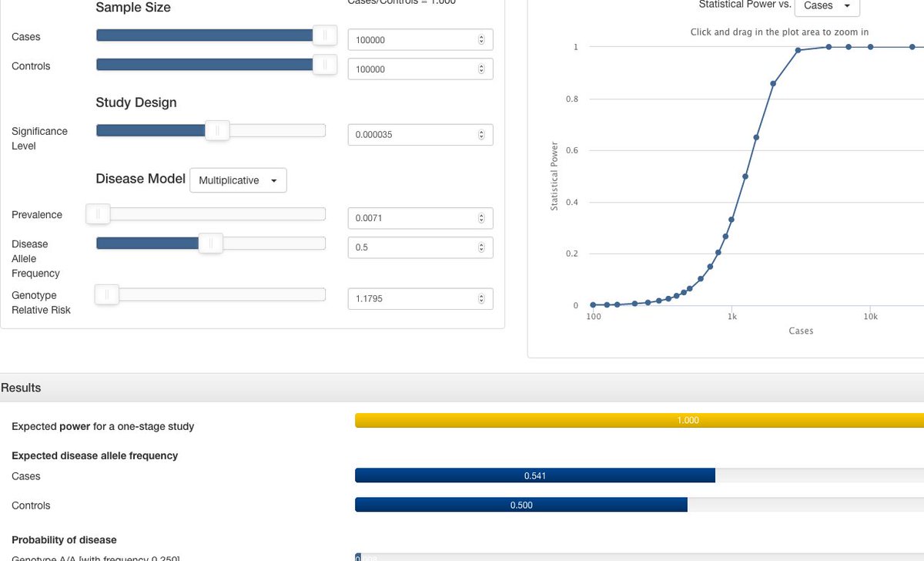Click the chart zoom hint text
This screenshot has width=924, height=561.
(x=779, y=32)
